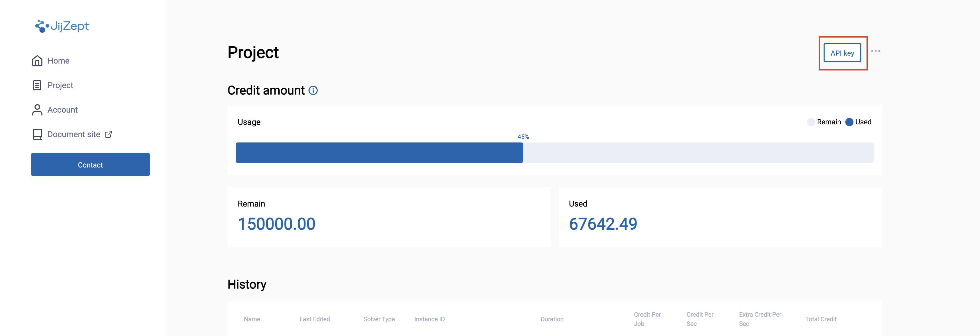Click the Used legend label

[863, 122]
